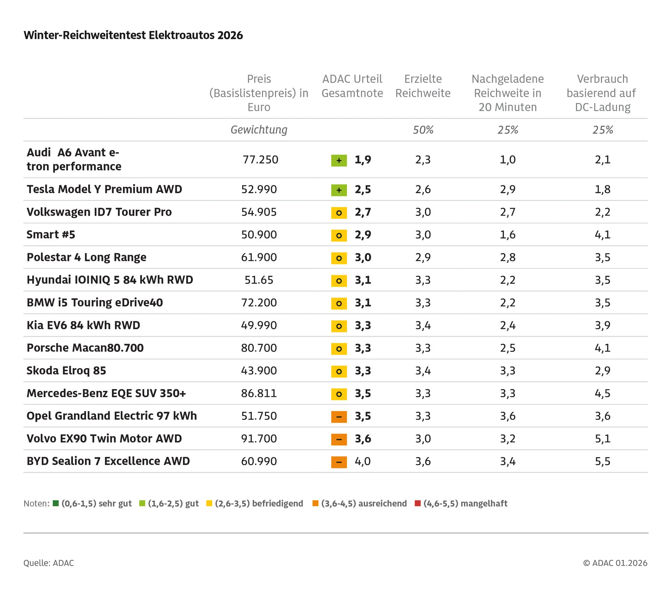
Task: Click the dark green 'sehr gut' legend square
Action: 56,503
